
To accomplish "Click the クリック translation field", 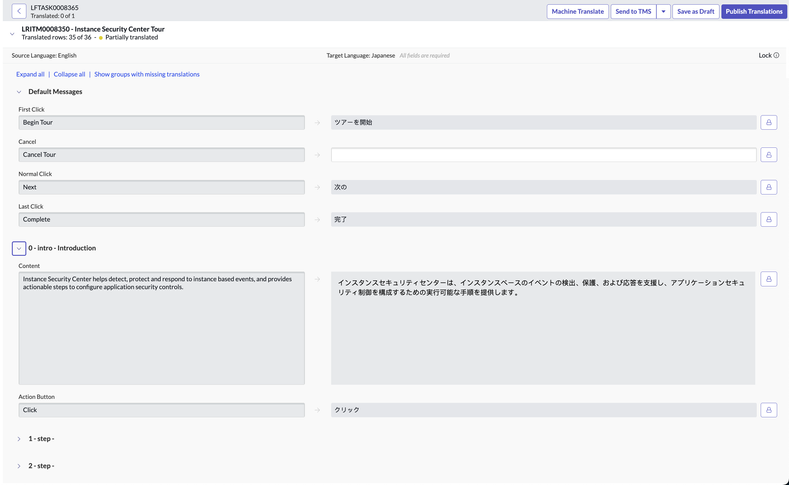I will 543,410.
